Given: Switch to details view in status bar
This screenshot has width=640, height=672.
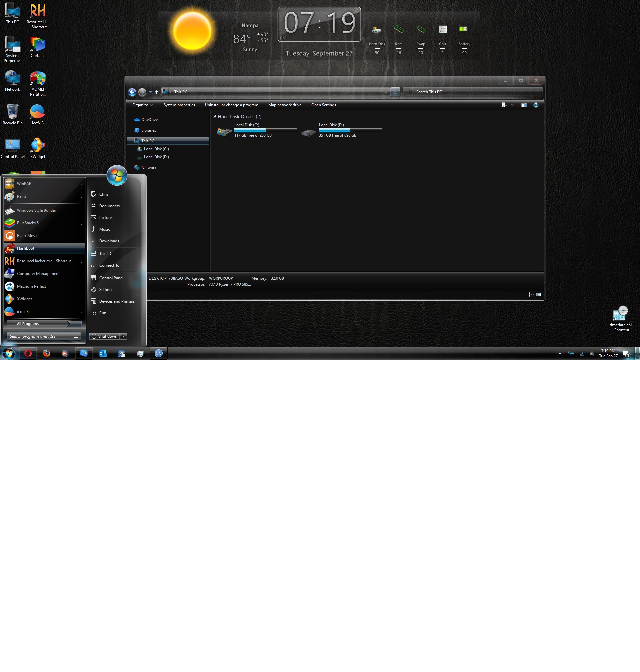Looking at the screenshot, I should [x=531, y=294].
